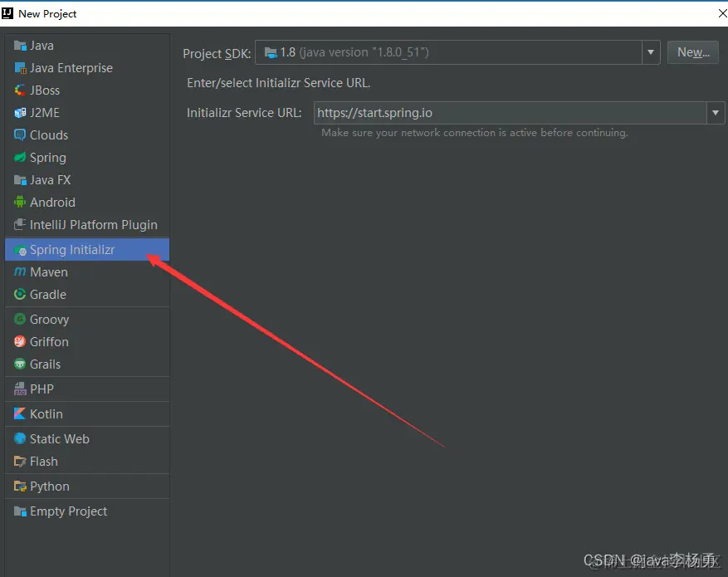Select the JBoss project type label
Viewport: 728px width, 577px height.
coord(45,90)
